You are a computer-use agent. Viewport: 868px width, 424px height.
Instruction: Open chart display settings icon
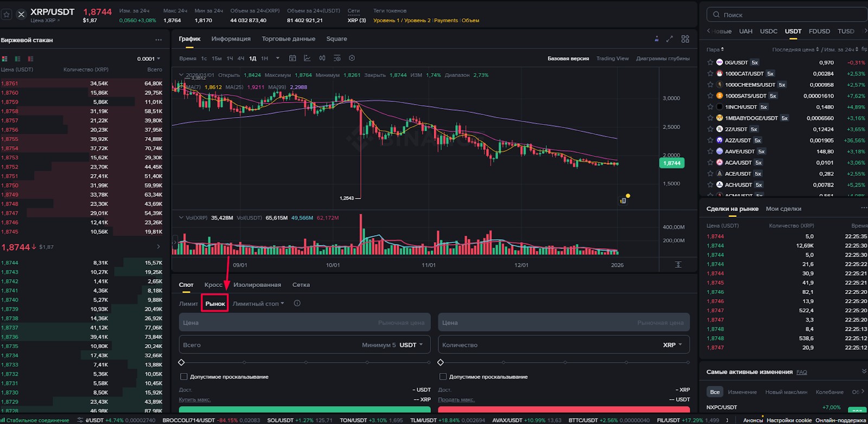click(x=337, y=58)
